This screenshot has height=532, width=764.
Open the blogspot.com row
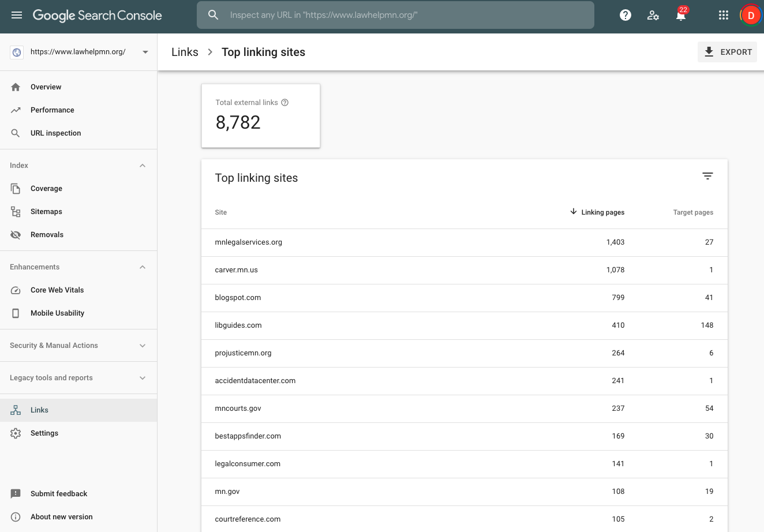(x=465, y=298)
